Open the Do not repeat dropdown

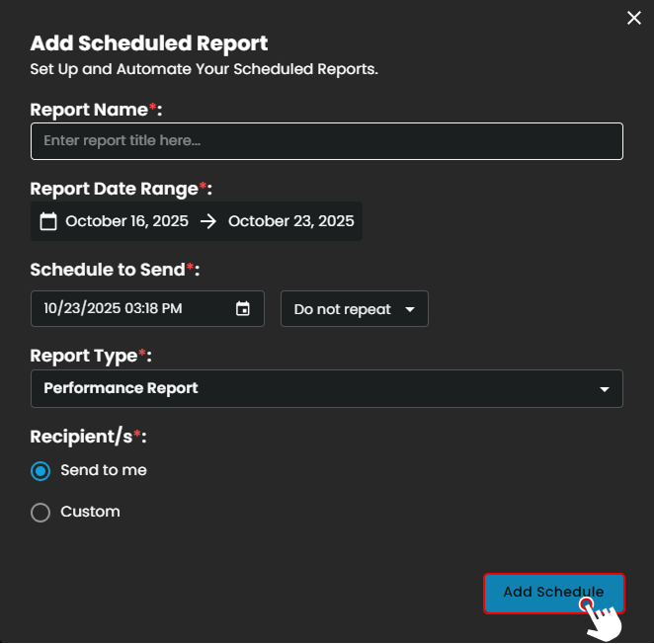[x=354, y=309]
